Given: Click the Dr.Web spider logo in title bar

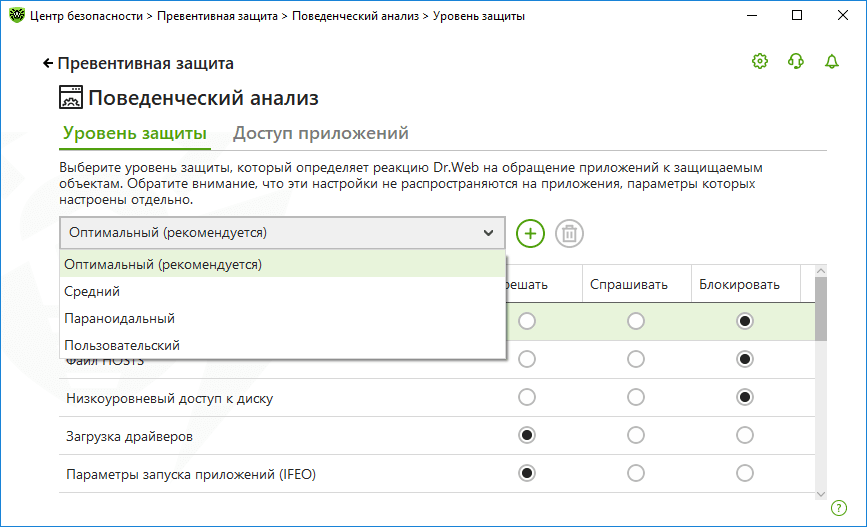Looking at the screenshot, I should click(17, 15).
